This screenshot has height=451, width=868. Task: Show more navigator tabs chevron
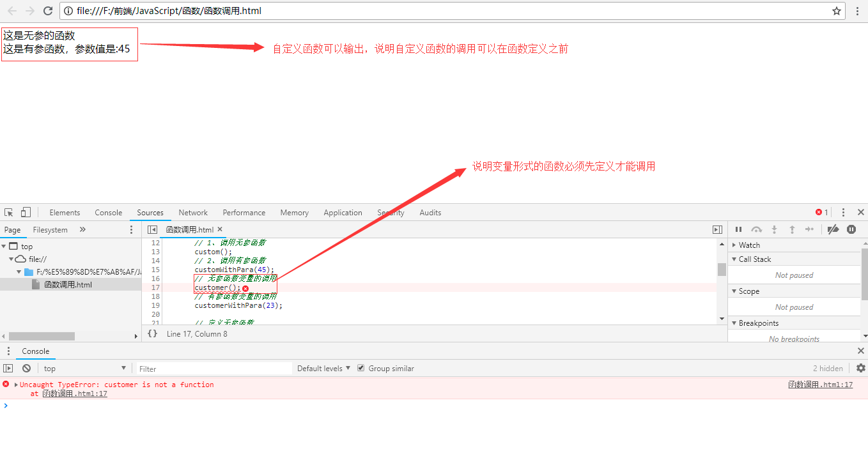point(82,229)
